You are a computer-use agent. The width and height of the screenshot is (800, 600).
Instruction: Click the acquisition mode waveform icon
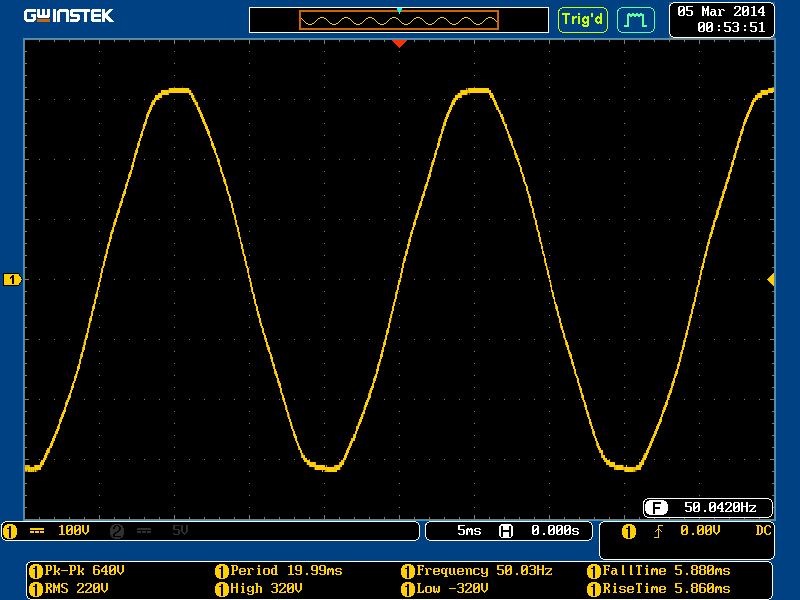point(635,19)
